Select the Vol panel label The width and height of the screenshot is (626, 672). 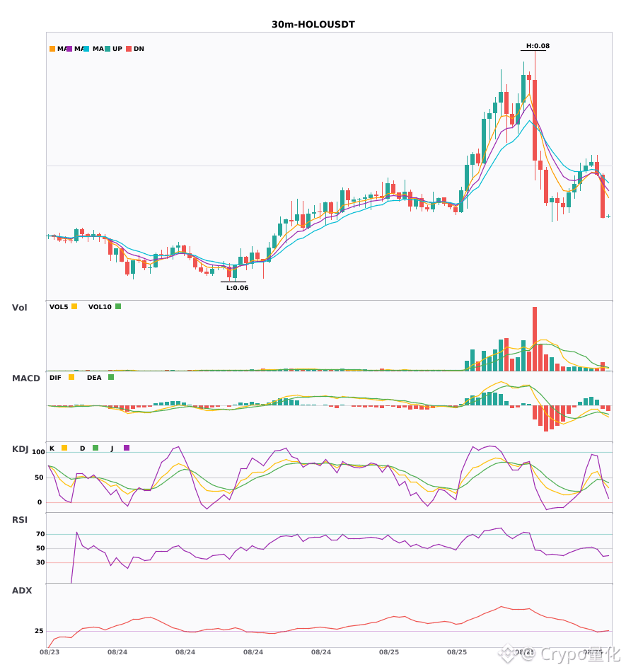(x=19, y=308)
